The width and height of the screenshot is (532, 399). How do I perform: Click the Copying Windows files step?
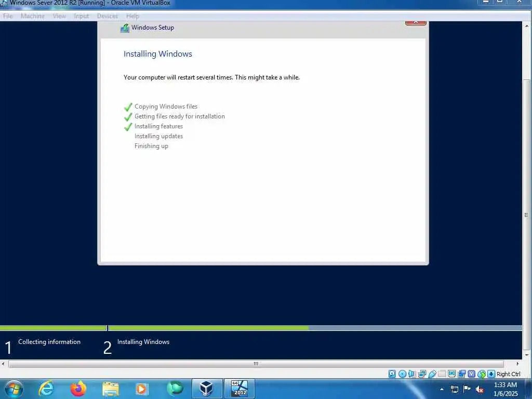(x=166, y=107)
